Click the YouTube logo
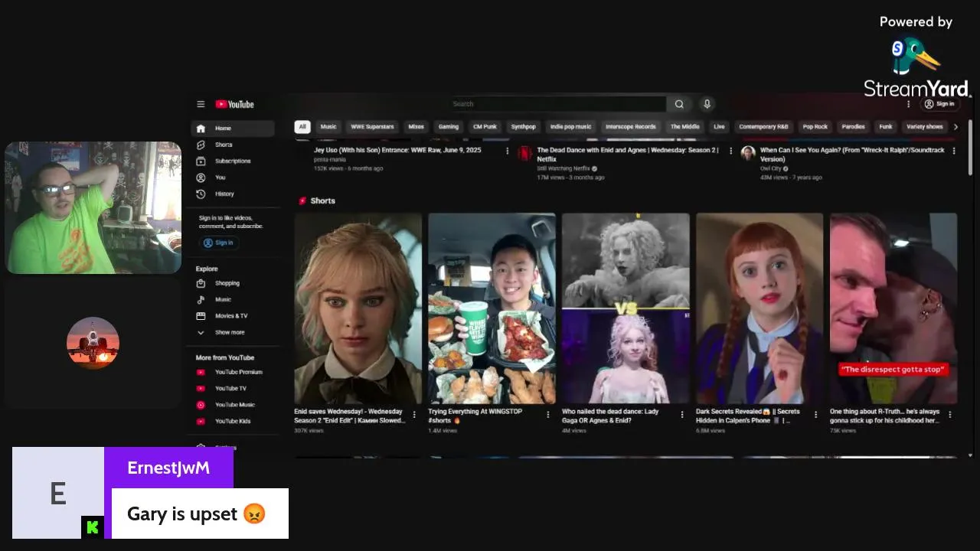Viewport: 980px width, 551px height. (234, 104)
